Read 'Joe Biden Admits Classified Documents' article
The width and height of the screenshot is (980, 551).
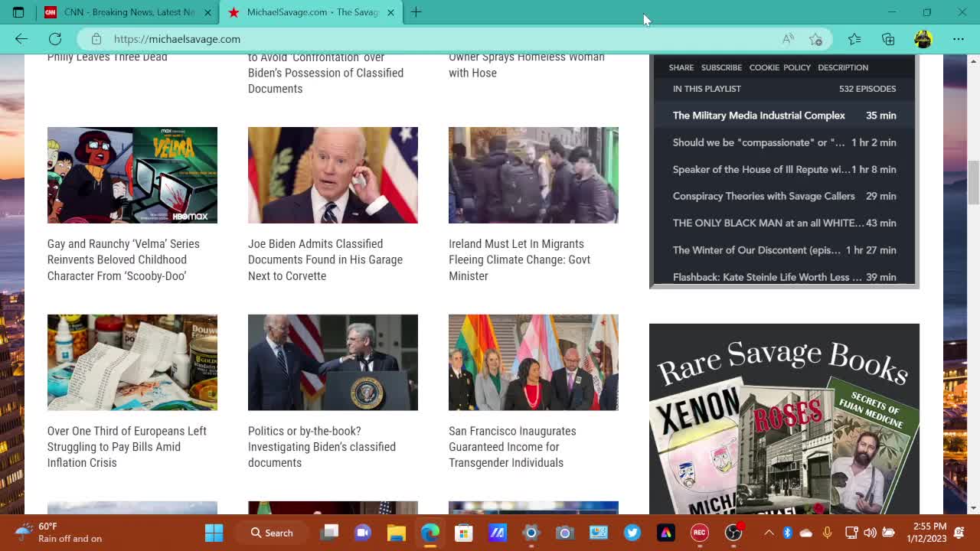pyautogui.click(x=325, y=259)
